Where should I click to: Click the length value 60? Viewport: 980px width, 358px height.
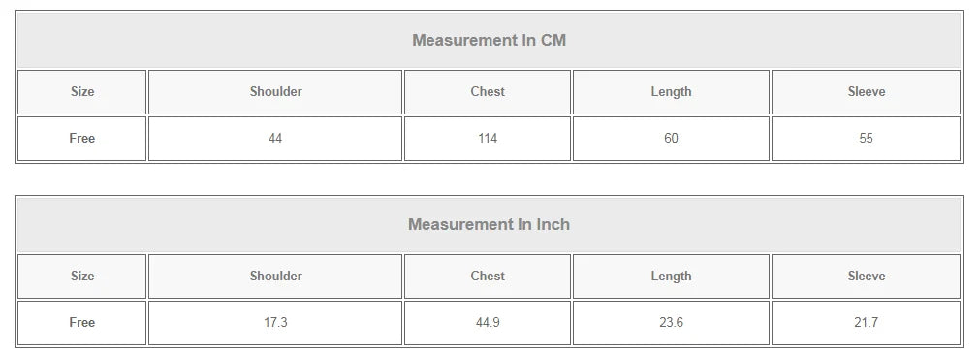coord(671,139)
